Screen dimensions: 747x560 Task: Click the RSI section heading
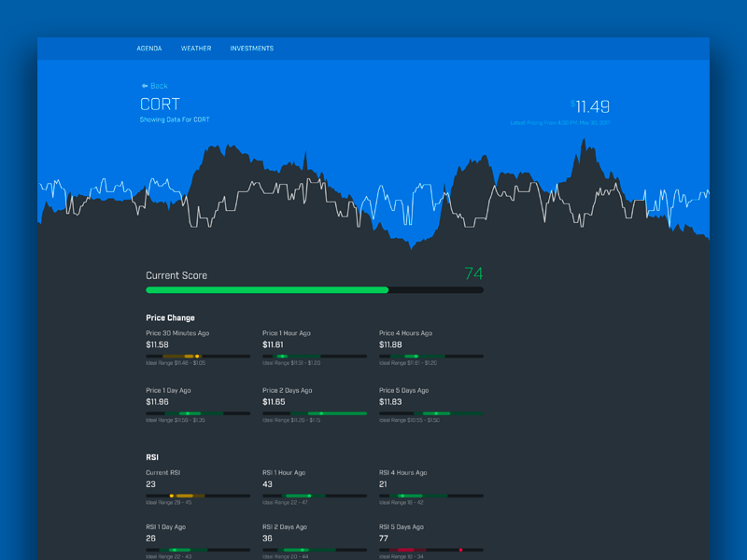(152, 457)
